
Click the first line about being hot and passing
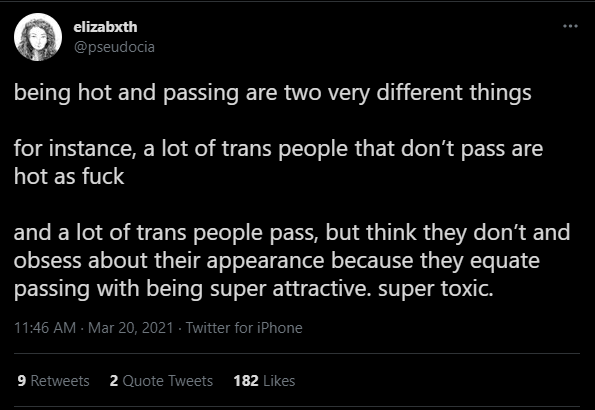pos(272,93)
